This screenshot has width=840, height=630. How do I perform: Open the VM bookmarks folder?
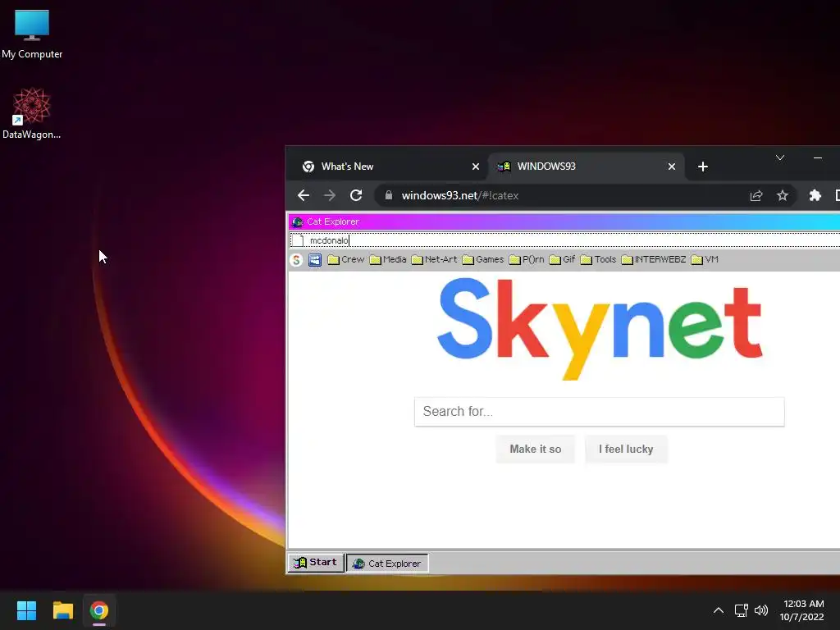pos(705,260)
